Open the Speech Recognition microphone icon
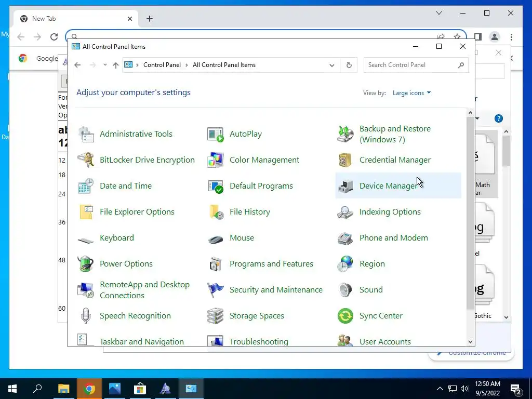The height and width of the screenshot is (399, 532). pyautogui.click(x=86, y=316)
